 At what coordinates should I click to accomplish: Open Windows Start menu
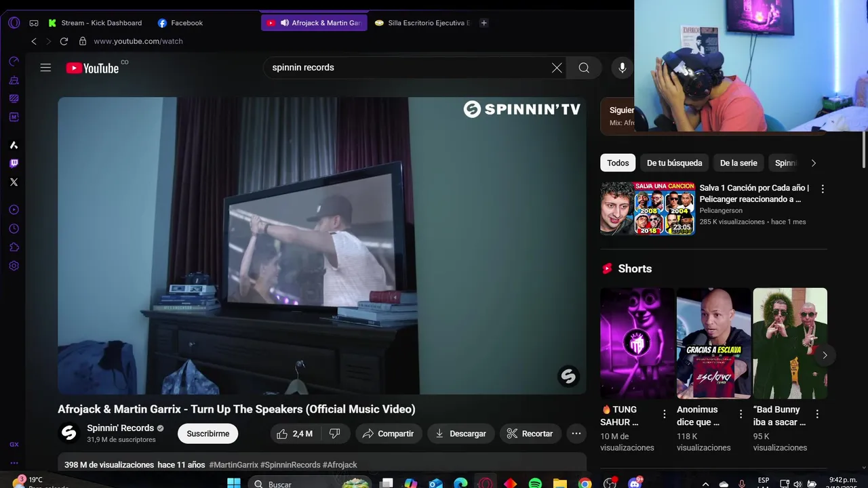(x=234, y=483)
